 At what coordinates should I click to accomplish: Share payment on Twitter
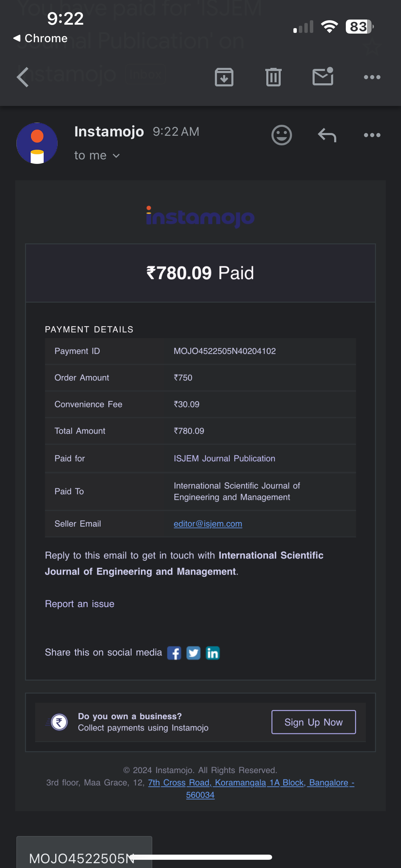coord(193,653)
